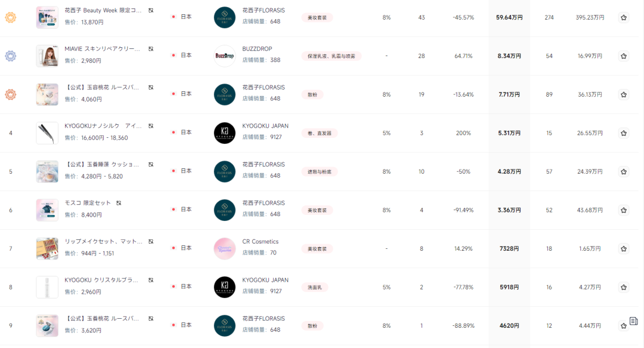Viewport: 644px width, 348px height.
Task: Click the CR Cosmetics store name
Action: click(260, 242)
